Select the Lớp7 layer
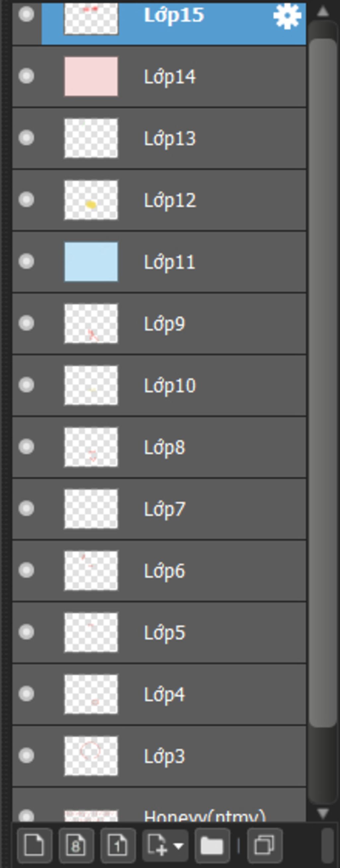The height and width of the screenshot is (868, 340). coord(165,509)
